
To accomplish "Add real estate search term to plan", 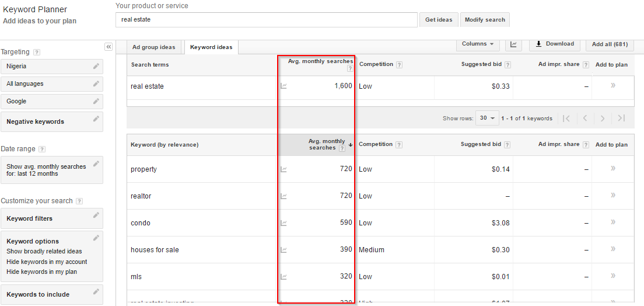I will (x=612, y=86).
